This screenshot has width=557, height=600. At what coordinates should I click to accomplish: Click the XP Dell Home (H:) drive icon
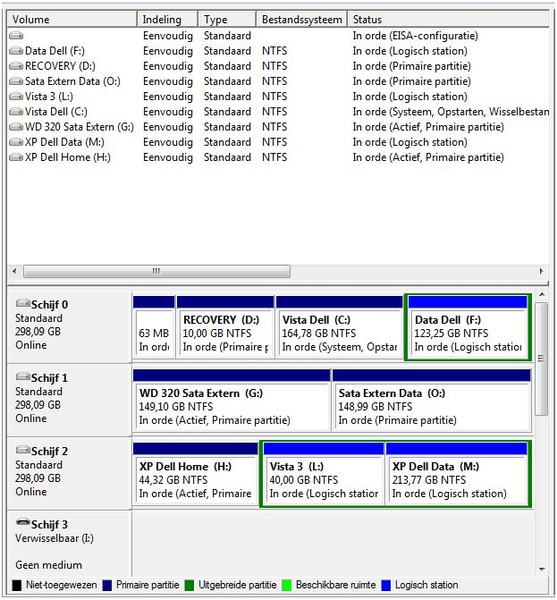16,157
